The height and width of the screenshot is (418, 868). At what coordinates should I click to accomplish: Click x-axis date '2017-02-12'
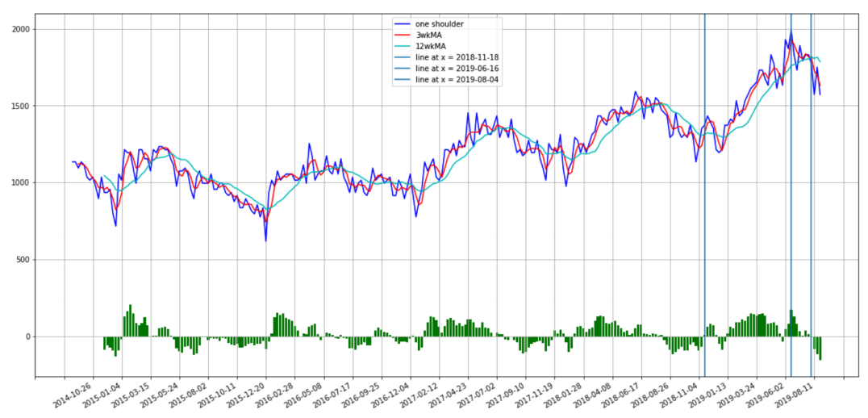(x=419, y=394)
